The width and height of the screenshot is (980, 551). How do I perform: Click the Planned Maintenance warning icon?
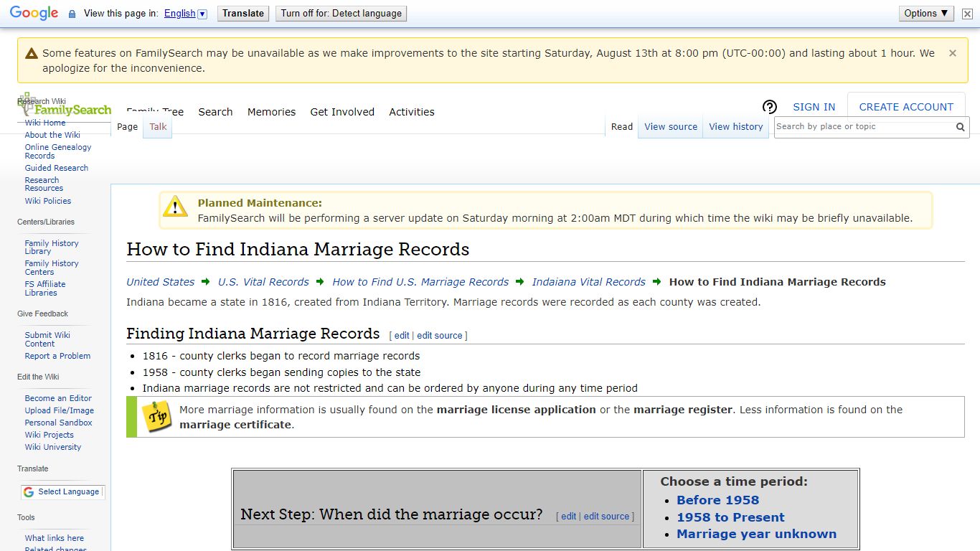pyautogui.click(x=175, y=207)
